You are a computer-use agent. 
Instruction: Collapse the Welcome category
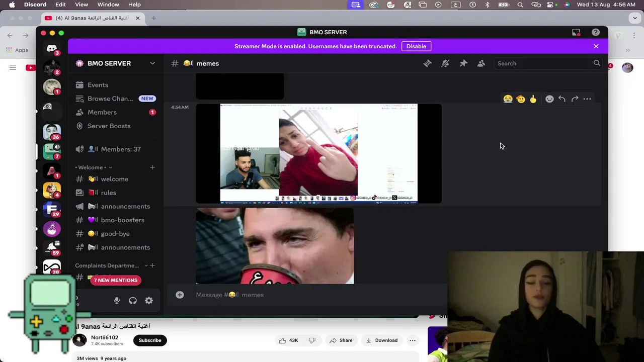pyautogui.click(x=93, y=167)
